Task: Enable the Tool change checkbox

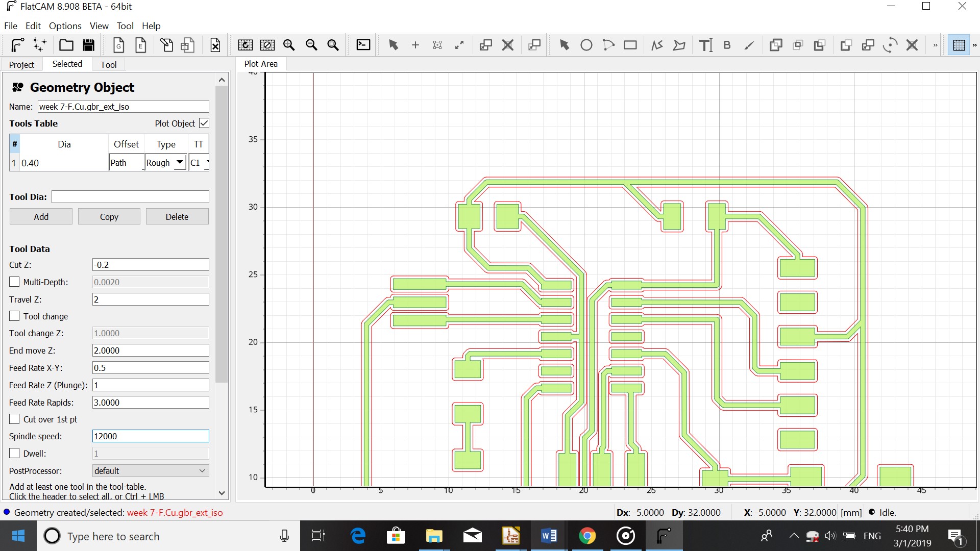Action: pos(15,316)
